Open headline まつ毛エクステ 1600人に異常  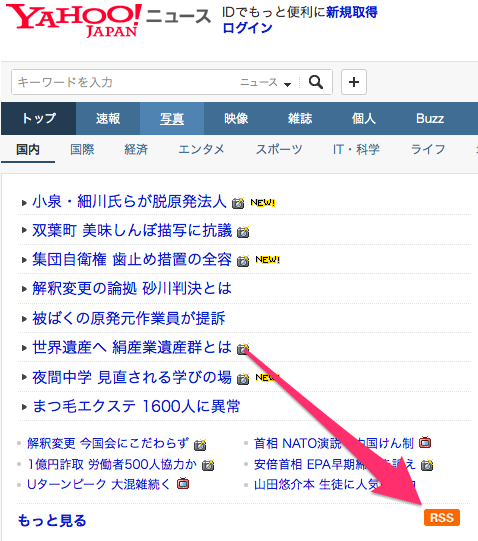[136, 406]
